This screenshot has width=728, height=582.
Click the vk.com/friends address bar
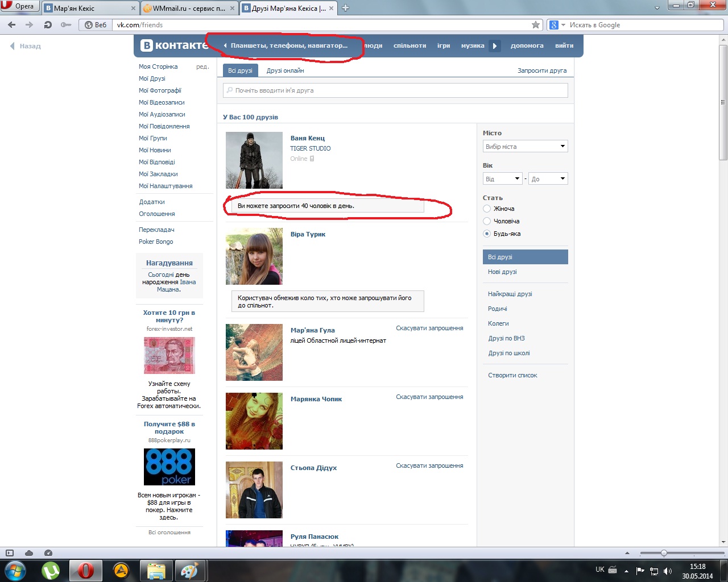(322, 25)
